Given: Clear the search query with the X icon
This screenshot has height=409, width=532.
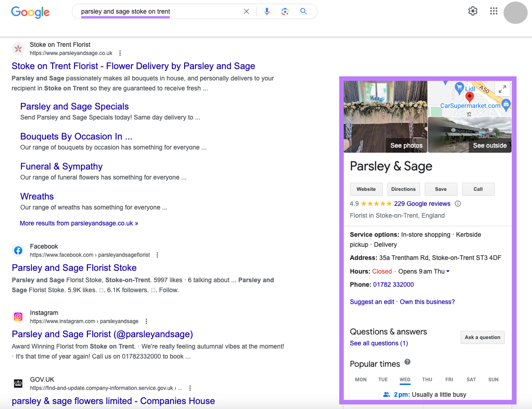Looking at the screenshot, I should [246, 11].
